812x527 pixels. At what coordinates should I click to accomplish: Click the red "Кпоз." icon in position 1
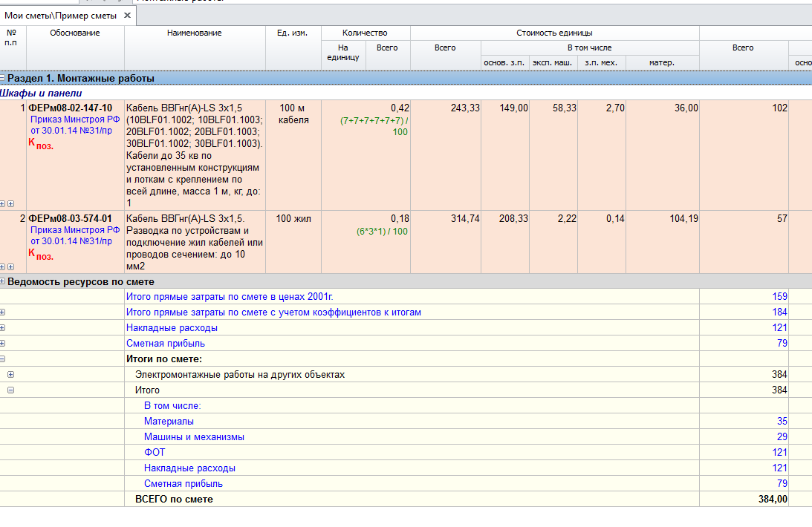pyautogui.click(x=41, y=144)
